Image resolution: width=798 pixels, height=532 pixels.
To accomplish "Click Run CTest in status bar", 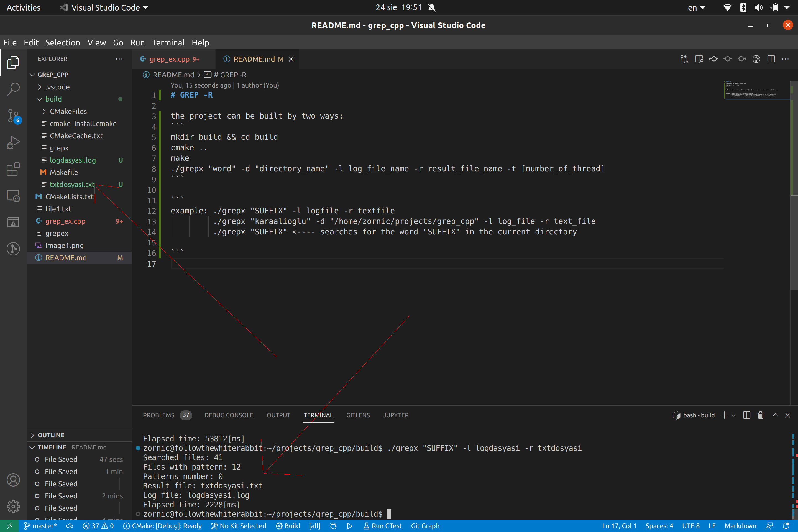I will [382, 526].
